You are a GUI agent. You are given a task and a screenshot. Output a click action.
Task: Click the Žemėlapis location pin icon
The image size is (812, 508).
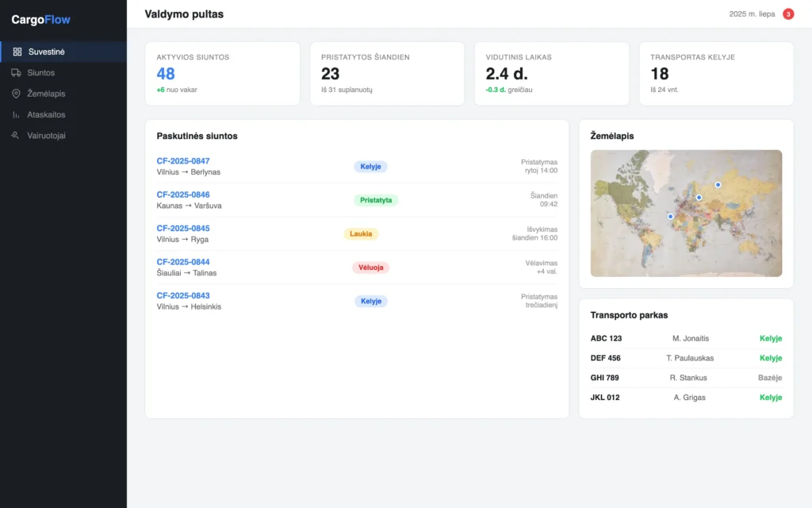point(16,94)
